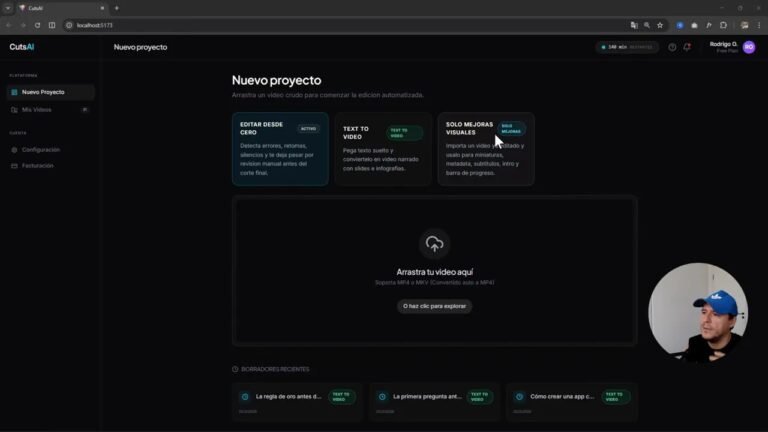Click the site info icon in address bar
This screenshot has width=768, height=432.
point(69,25)
